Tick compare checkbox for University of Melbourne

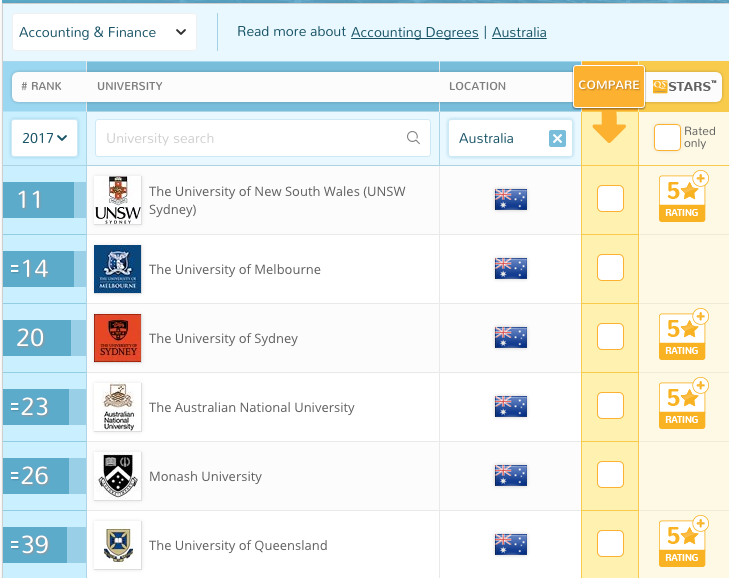pos(610,268)
